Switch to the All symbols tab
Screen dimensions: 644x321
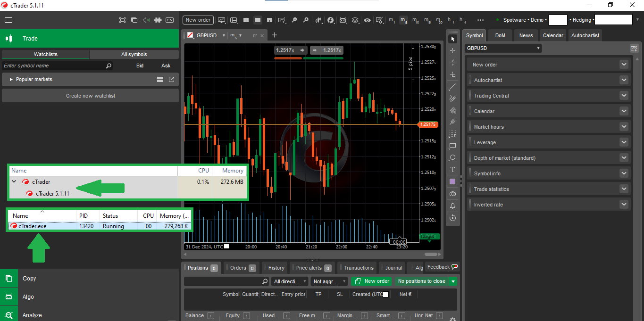[x=134, y=54]
